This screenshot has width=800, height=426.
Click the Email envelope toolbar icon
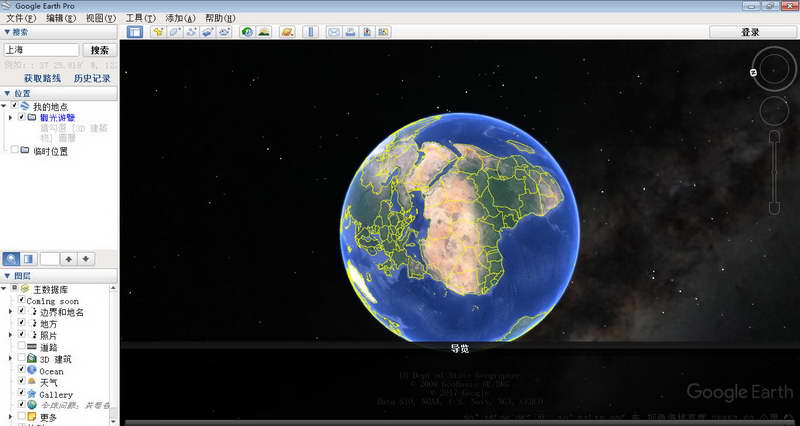[x=334, y=32]
